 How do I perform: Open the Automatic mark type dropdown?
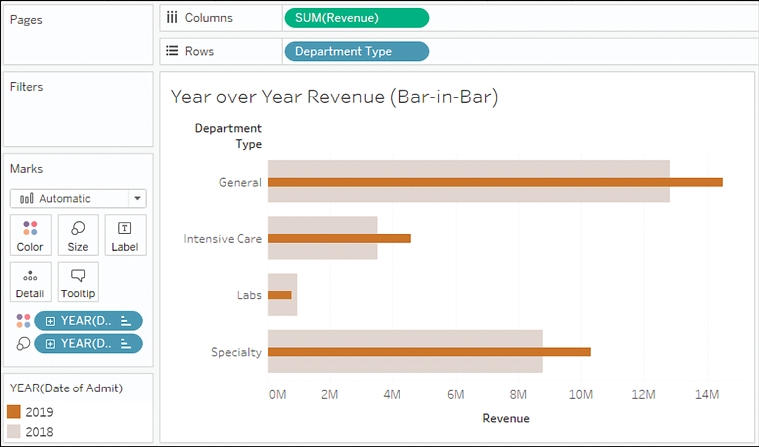click(x=78, y=198)
